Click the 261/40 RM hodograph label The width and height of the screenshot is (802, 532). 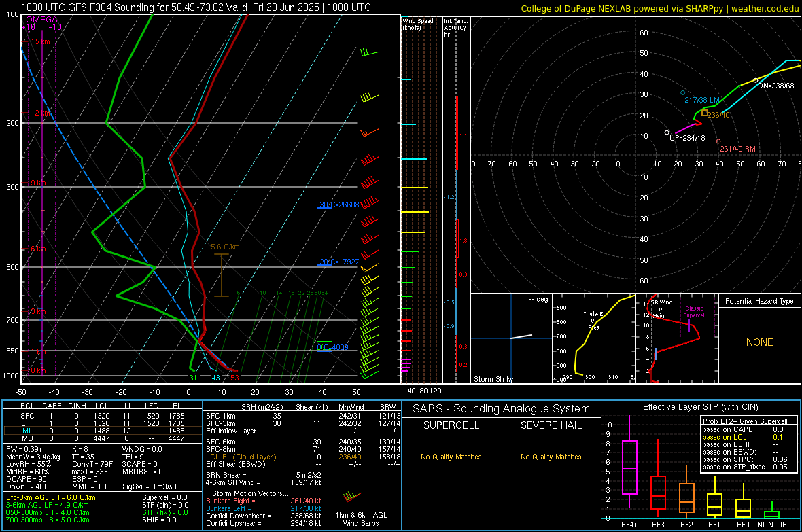pyautogui.click(x=737, y=149)
